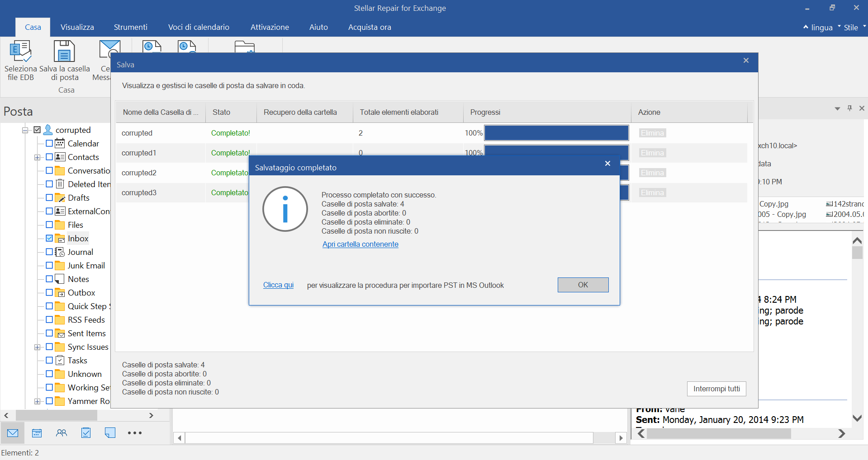Switch to the Visualizza tab
The width and height of the screenshot is (868, 460).
click(77, 27)
